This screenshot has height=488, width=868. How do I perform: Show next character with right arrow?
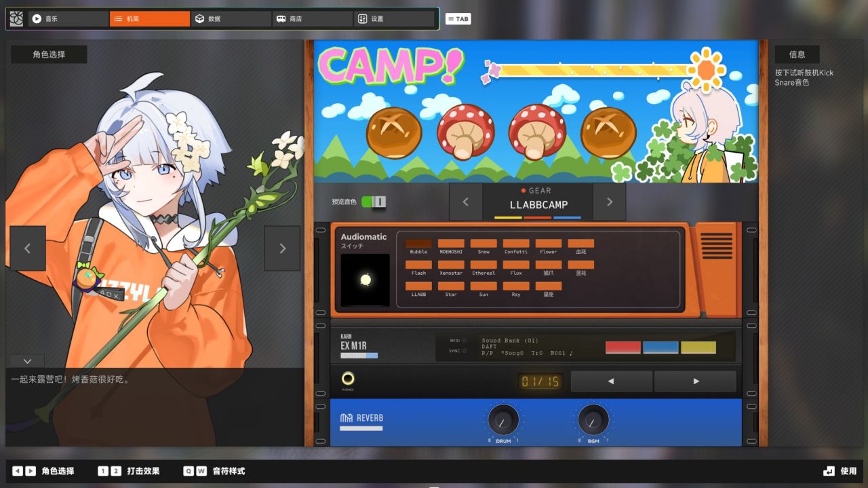282,248
